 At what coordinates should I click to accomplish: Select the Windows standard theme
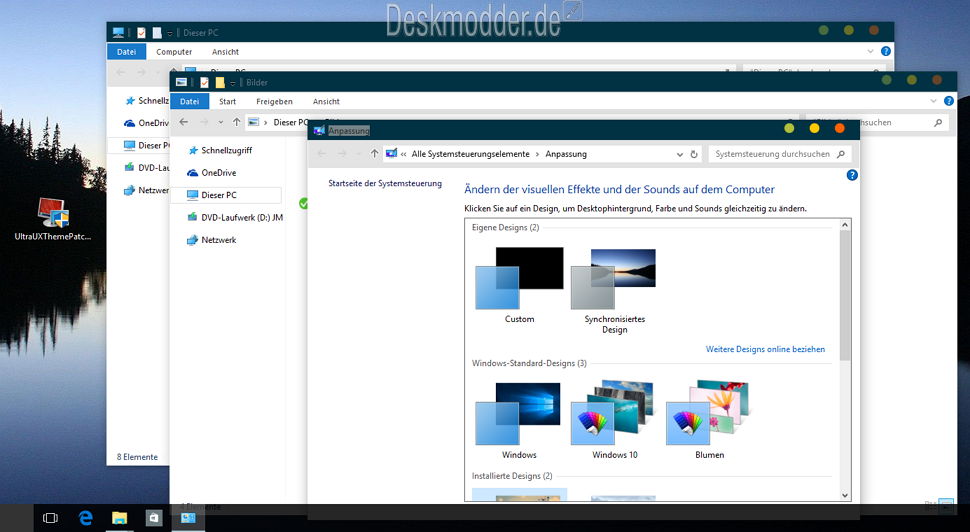[x=519, y=421]
